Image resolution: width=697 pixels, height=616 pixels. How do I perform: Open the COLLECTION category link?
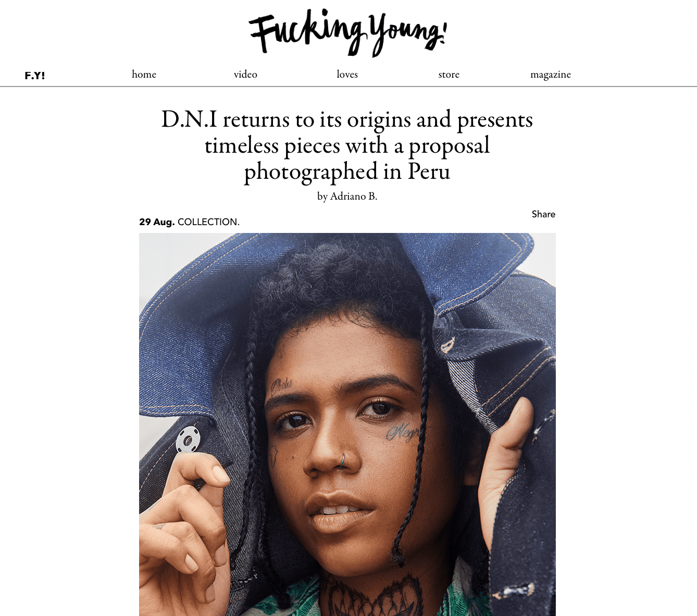pyautogui.click(x=208, y=221)
